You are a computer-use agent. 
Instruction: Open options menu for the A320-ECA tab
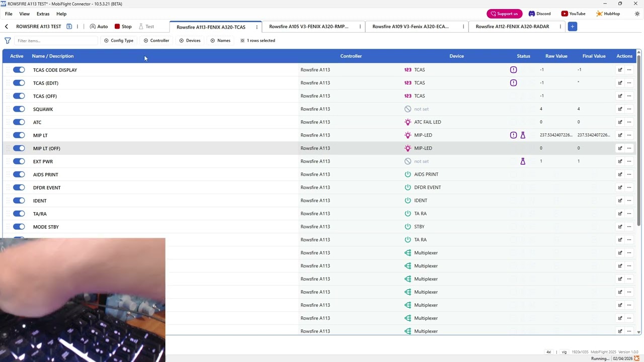coord(463,27)
